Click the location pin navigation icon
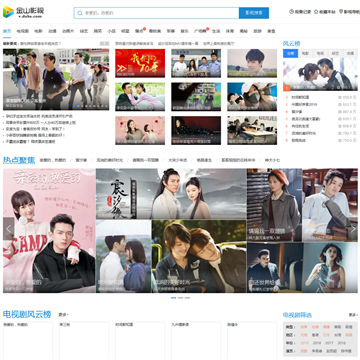Screen dimensions: 360x360 [x=341, y=12]
